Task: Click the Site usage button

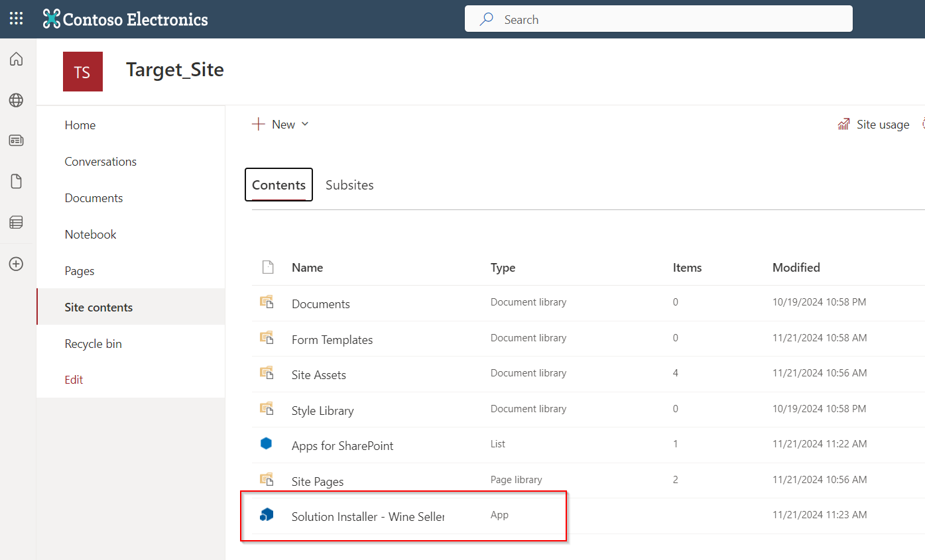Action: [873, 125]
